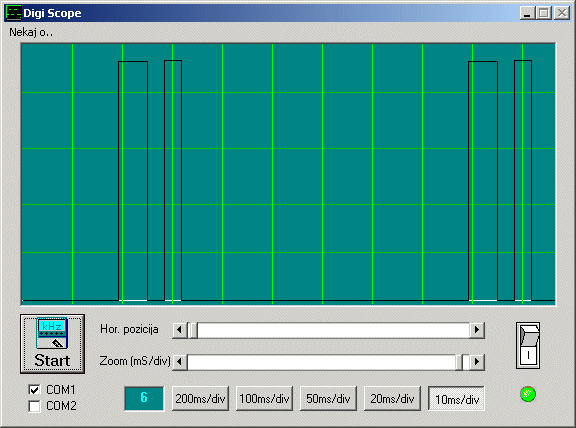Flip the power rocker switch

coord(528,345)
